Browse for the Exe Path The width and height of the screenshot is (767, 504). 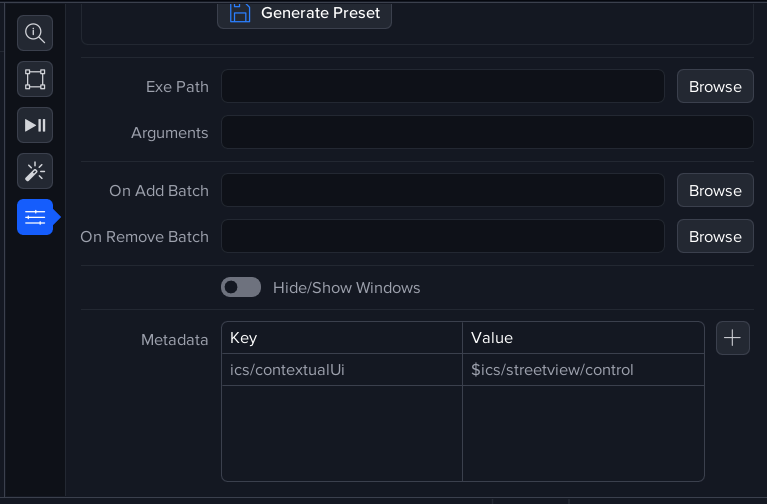715,87
